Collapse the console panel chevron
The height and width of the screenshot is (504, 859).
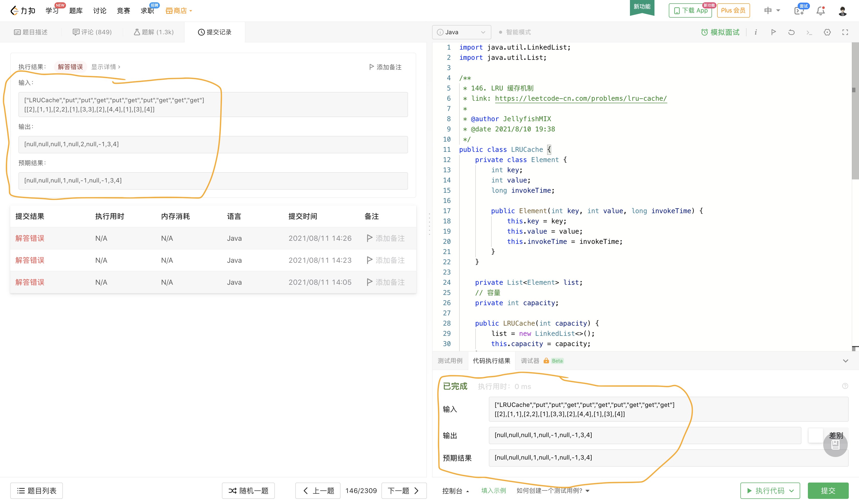[x=845, y=361]
